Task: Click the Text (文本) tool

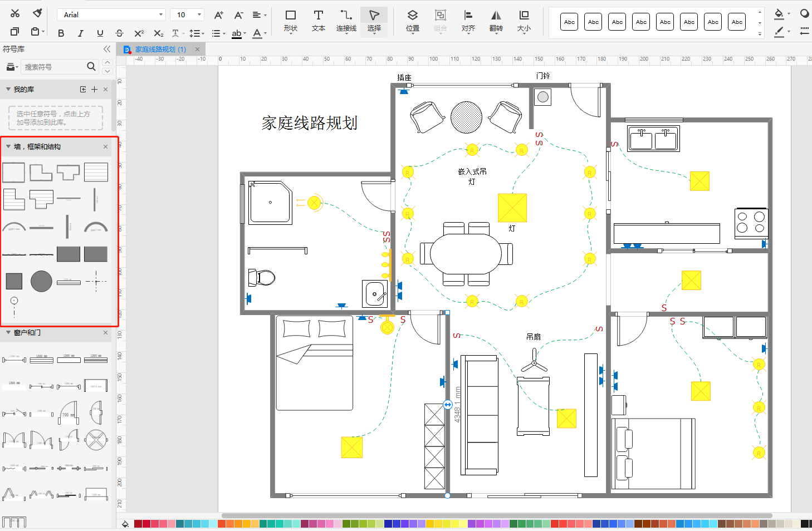Action: [318, 21]
